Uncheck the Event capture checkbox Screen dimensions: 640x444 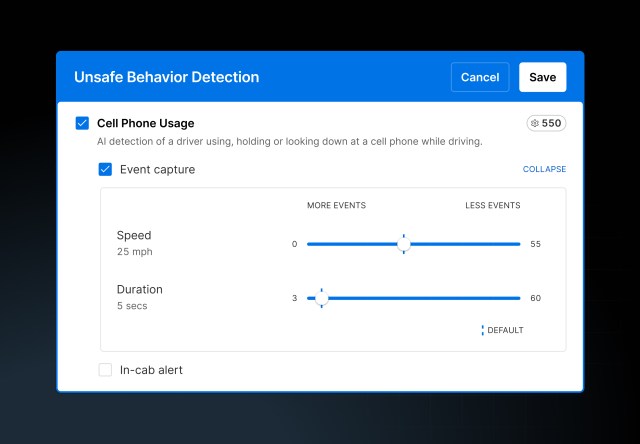click(x=105, y=169)
